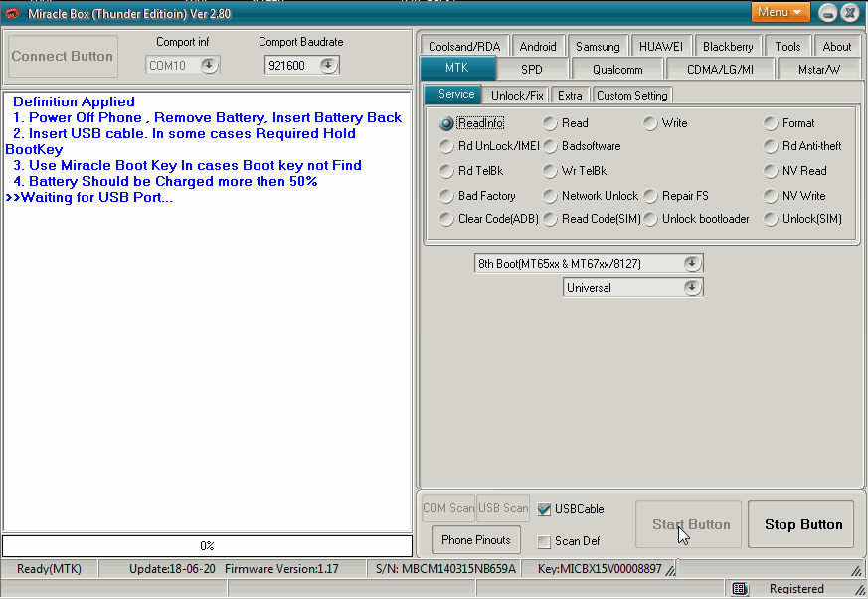Screen dimensions: 868x599
Task: Click the Update:18-06-20 status text
Action: click(172, 569)
